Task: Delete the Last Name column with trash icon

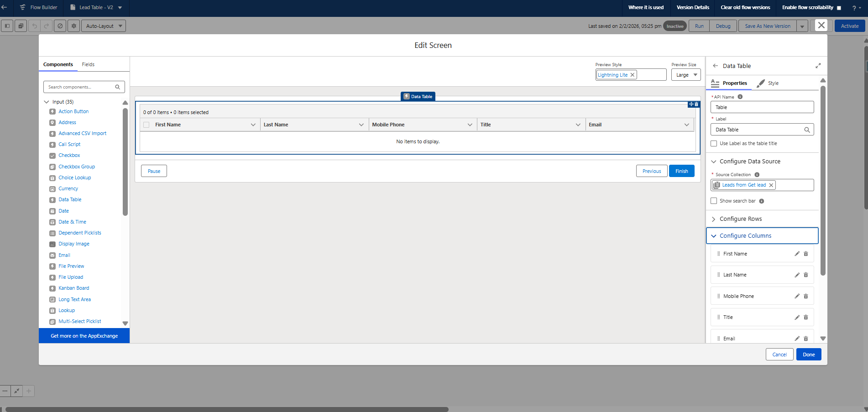Action: click(x=805, y=275)
